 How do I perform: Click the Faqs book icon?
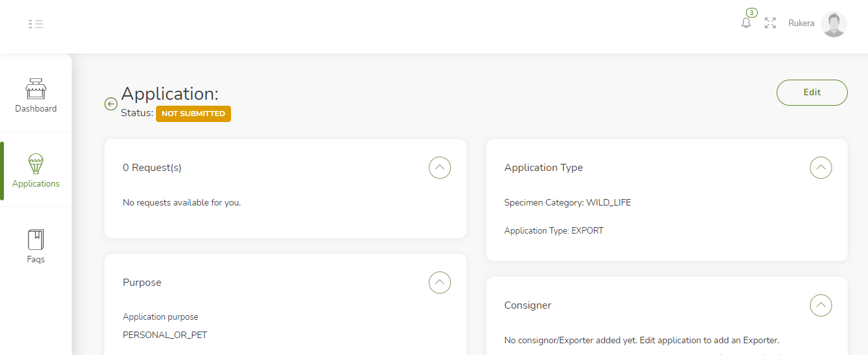(x=36, y=239)
